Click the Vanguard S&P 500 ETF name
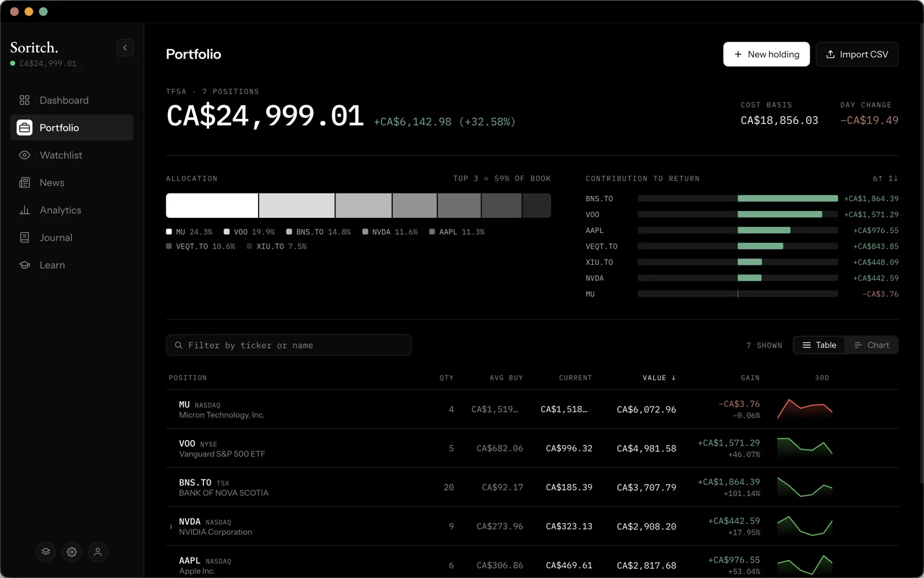Image resolution: width=924 pixels, height=578 pixels. point(222,454)
